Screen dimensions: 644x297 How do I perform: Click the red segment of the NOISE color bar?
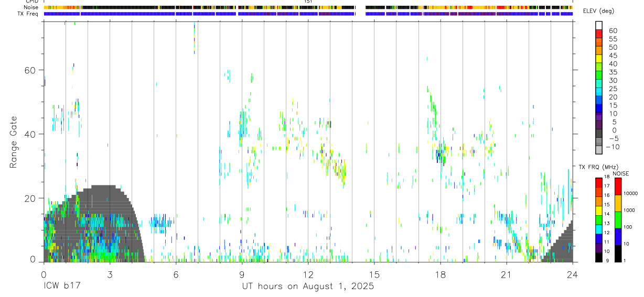coord(618,186)
